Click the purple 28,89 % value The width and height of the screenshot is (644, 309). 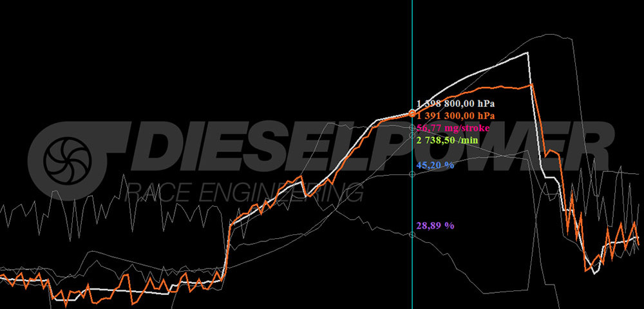point(435,226)
